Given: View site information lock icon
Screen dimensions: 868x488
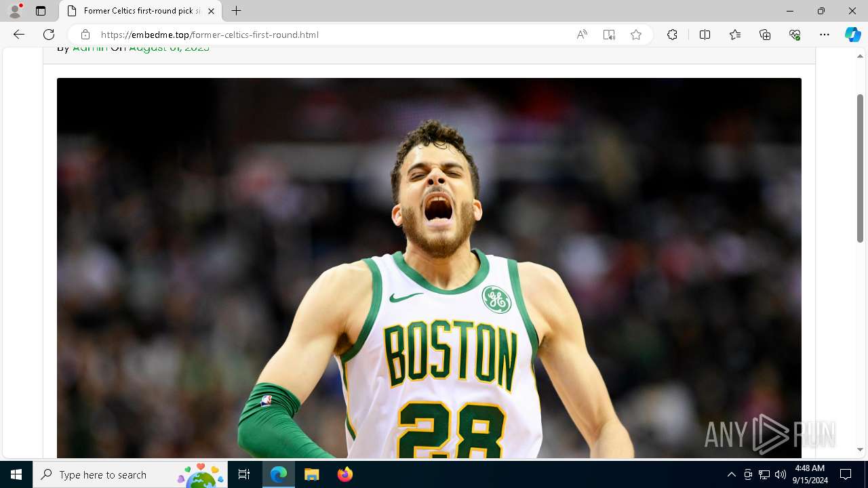Looking at the screenshot, I should pos(85,35).
